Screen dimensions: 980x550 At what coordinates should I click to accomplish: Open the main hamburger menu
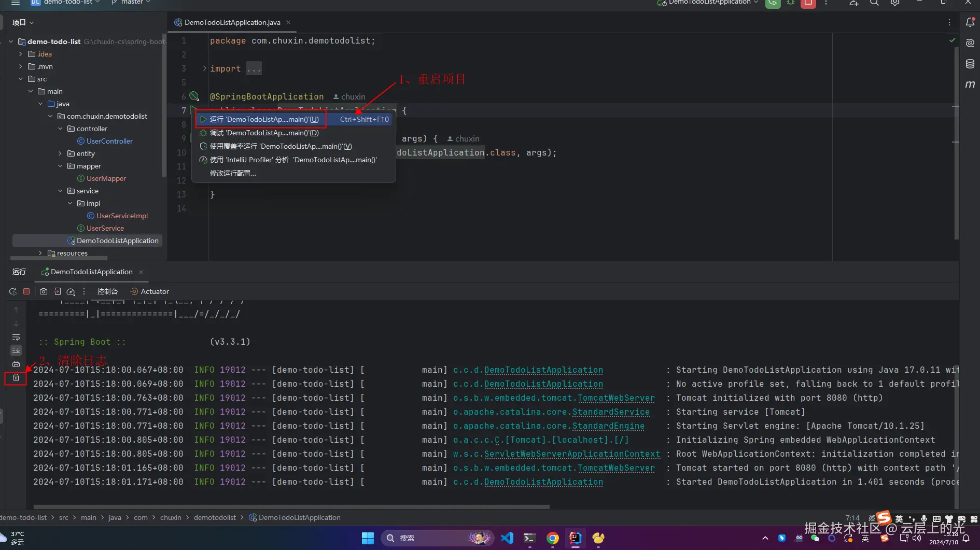pyautogui.click(x=16, y=3)
